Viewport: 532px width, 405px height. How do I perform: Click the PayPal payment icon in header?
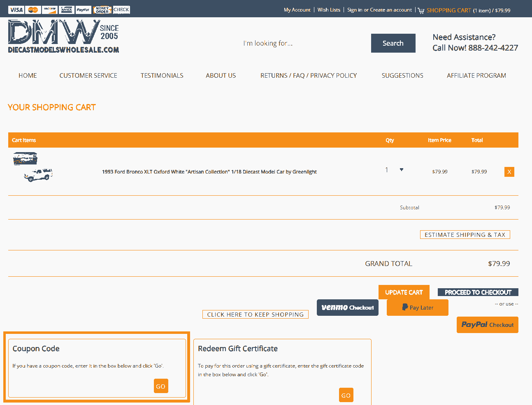coord(83,9)
